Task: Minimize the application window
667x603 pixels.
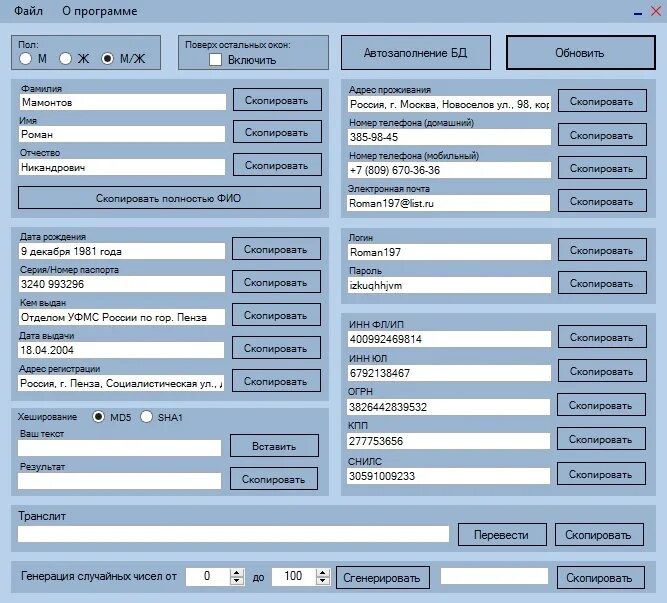Action: click(x=638, y=13)
